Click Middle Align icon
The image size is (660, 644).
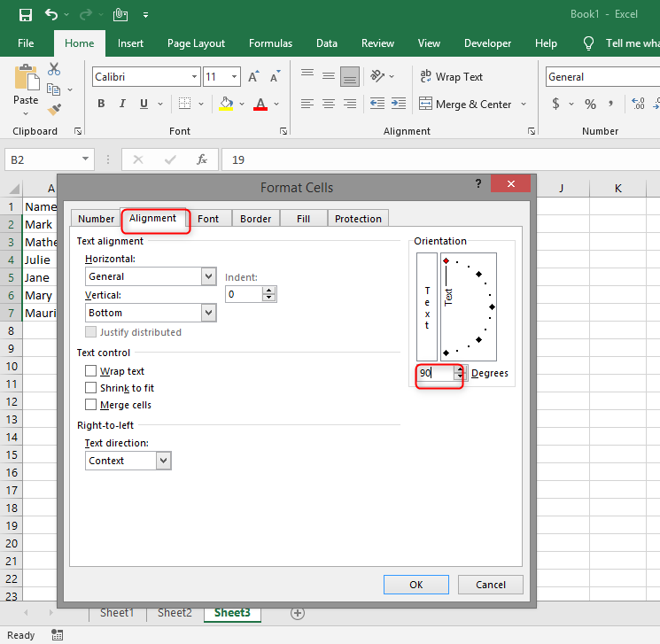click(x=329, y=76)
